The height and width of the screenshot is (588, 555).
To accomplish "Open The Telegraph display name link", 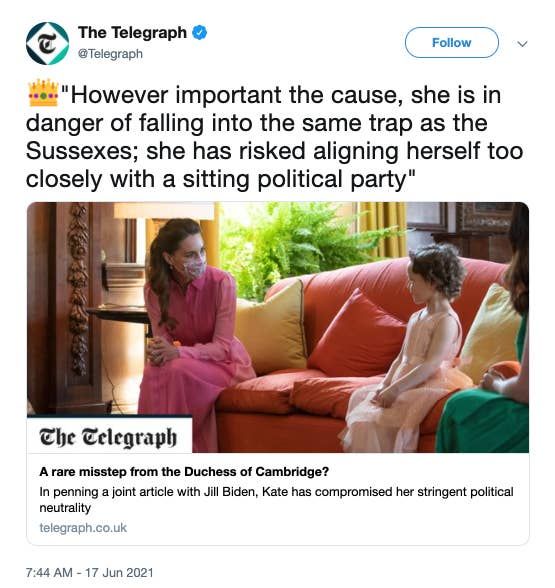I will pyautogui.click(x=132, y=33).
